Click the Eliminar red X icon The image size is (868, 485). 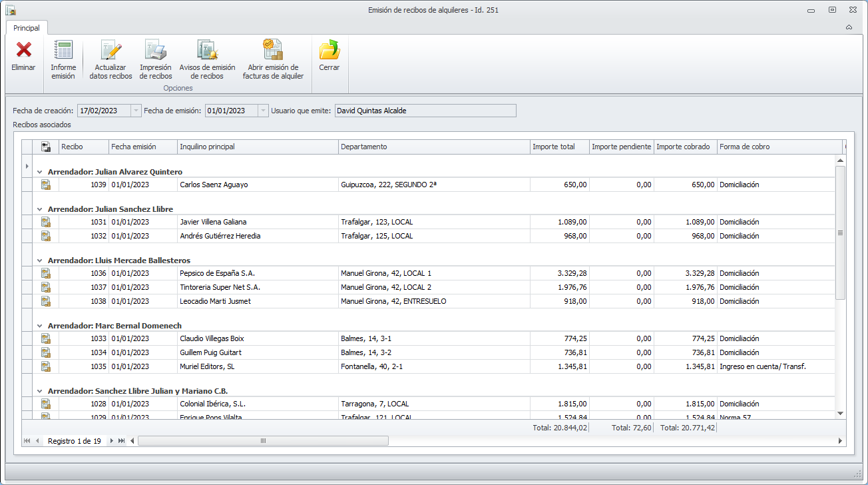23,51
